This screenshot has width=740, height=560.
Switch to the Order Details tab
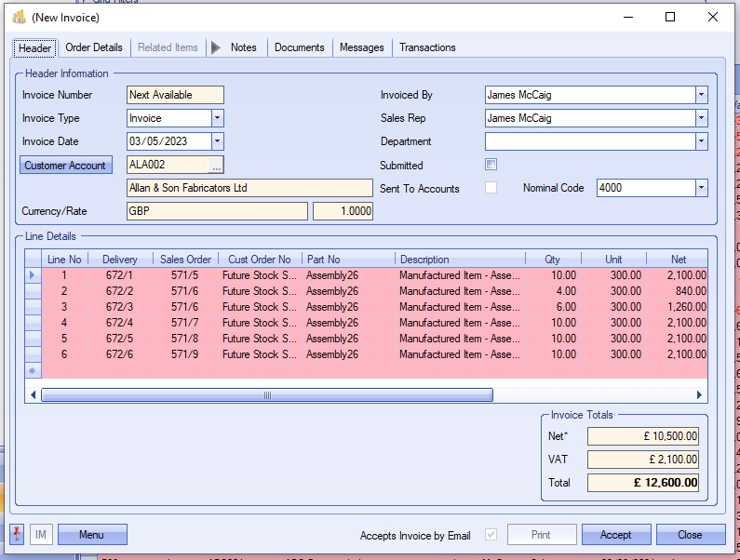93,47
